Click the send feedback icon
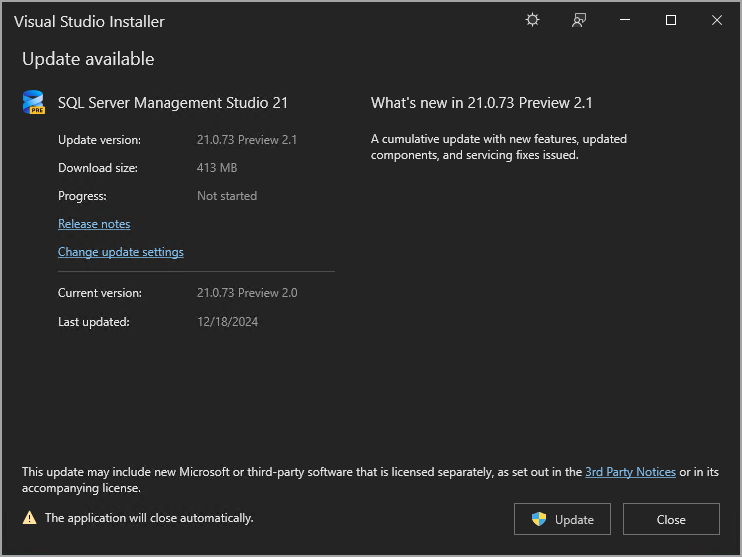Image resolution: width=742 pixels, height=557 pixels. point(579,20)
